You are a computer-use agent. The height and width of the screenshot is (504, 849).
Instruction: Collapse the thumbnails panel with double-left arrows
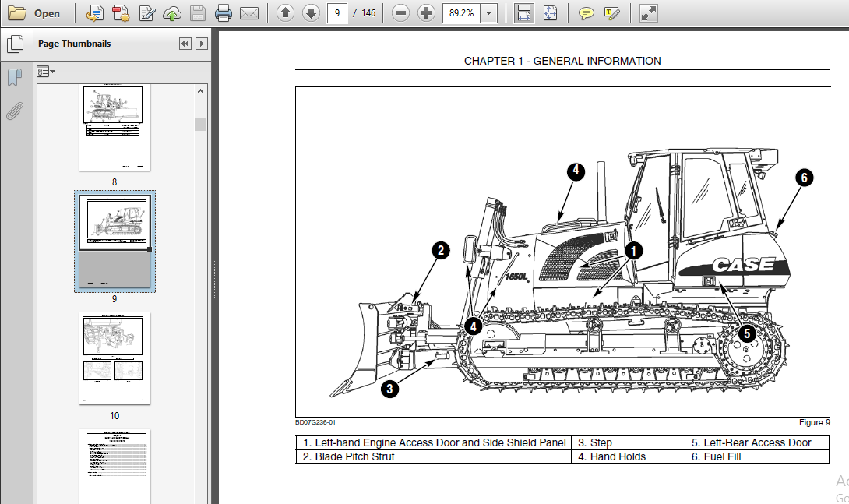pyautogui.click(x=185, y=44)
